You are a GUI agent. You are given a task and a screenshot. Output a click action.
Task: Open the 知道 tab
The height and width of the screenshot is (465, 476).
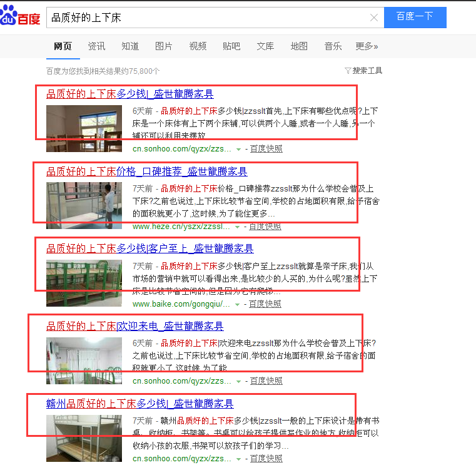pos(130,46)
